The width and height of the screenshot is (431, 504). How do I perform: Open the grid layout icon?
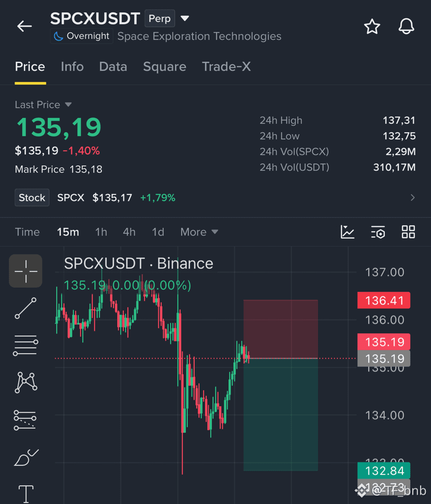(408, 232)
